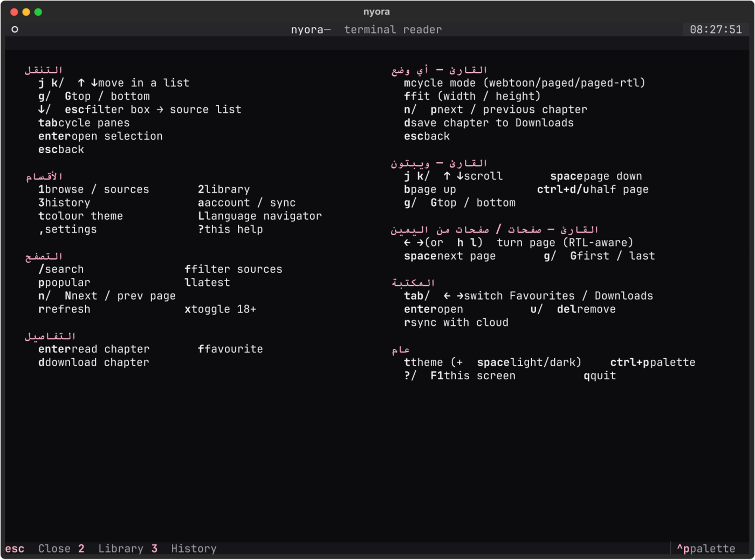Click the "enter open" entry under "المكتبة"
This screenshot has height=560, width=755.
[x=433, y=309]
